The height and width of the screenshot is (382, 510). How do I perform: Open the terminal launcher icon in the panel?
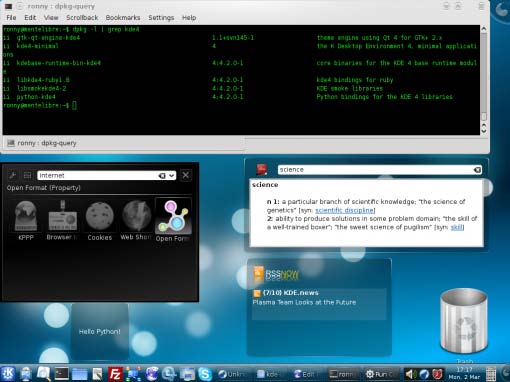62,374
